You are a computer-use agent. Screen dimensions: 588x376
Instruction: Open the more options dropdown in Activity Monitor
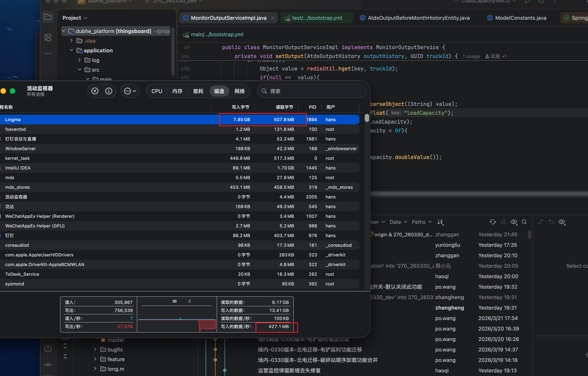pyautogui.click(x=130, y=91)
